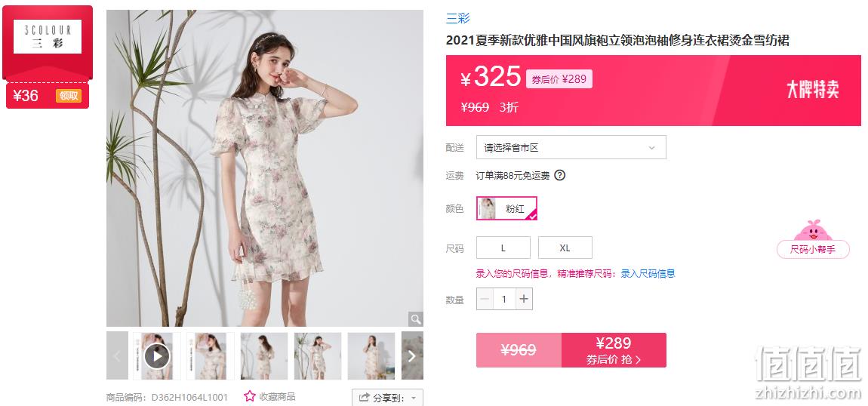Click the star icon to favorite product

[250, 396]
